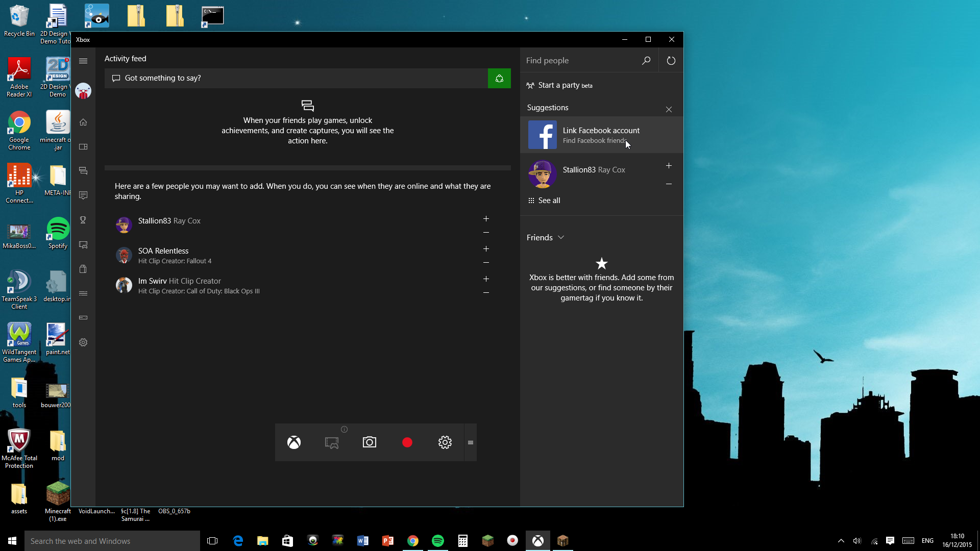
Task: Open Word from the taskbar
Action: 363,541
